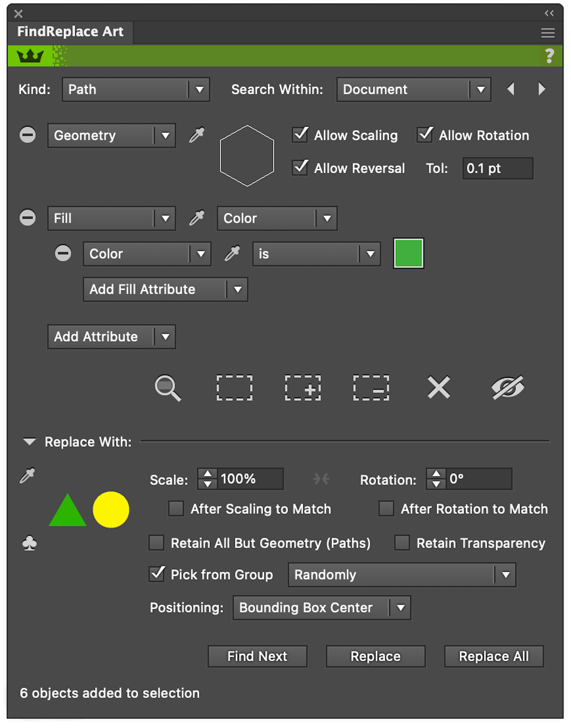
Task: Open the Add Fill Attribute dropdown
Action: 165,289
